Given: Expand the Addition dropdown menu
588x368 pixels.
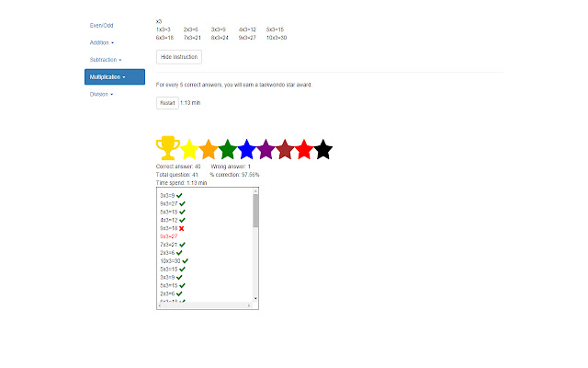Looking at the screenshot, I should click(x=102, y=43).
